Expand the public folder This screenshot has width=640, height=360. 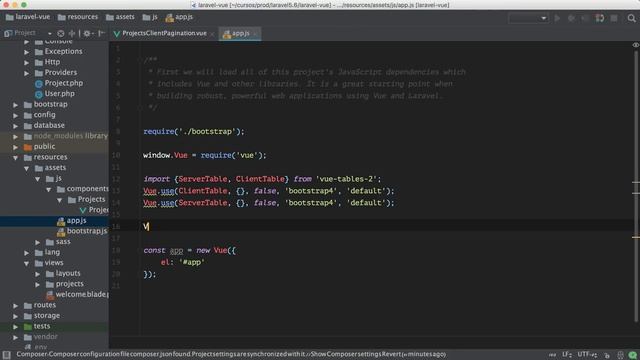(16, 147)
